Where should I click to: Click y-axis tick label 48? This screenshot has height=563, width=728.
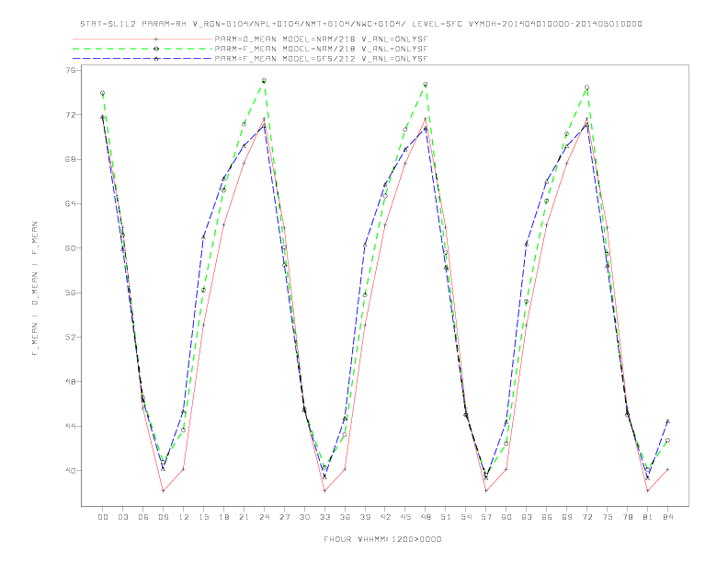70,382
